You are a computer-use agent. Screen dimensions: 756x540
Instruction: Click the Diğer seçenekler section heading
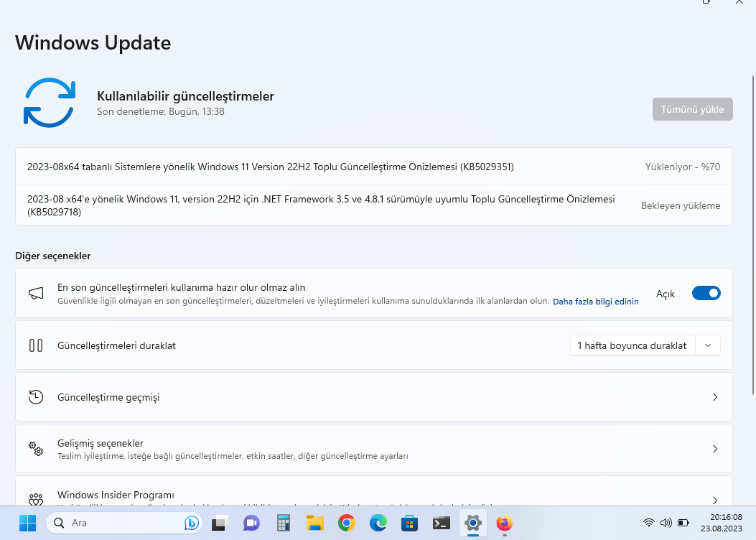[x=53, y=256]
